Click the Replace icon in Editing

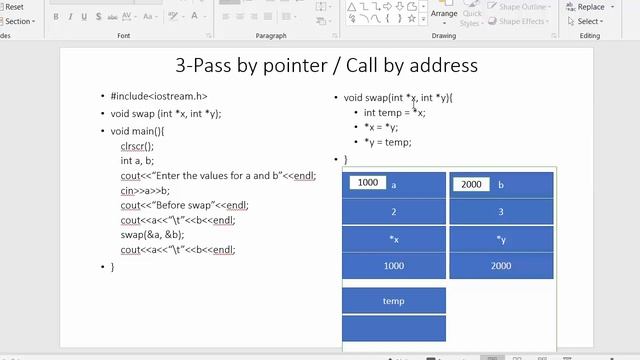(x=570, y=7)
